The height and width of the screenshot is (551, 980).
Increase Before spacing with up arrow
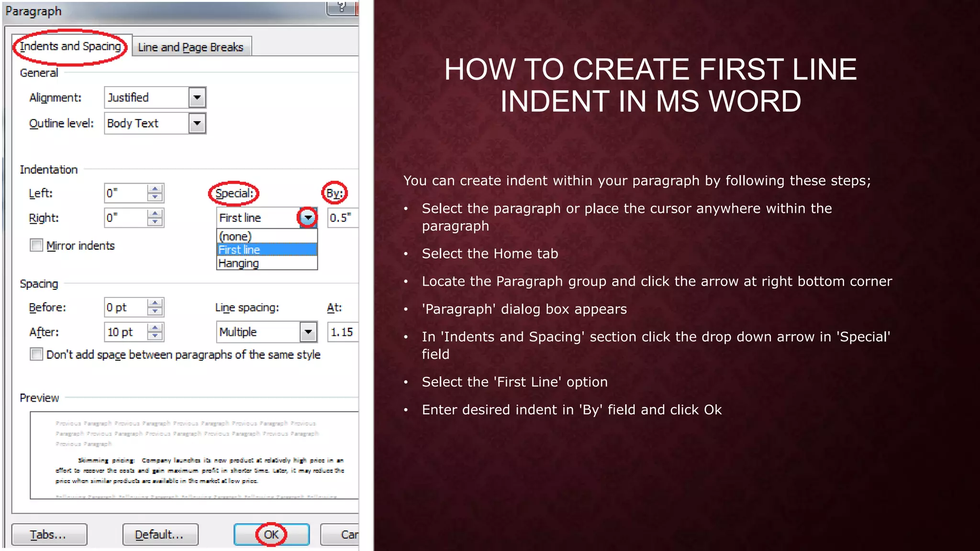pos(155,303)
